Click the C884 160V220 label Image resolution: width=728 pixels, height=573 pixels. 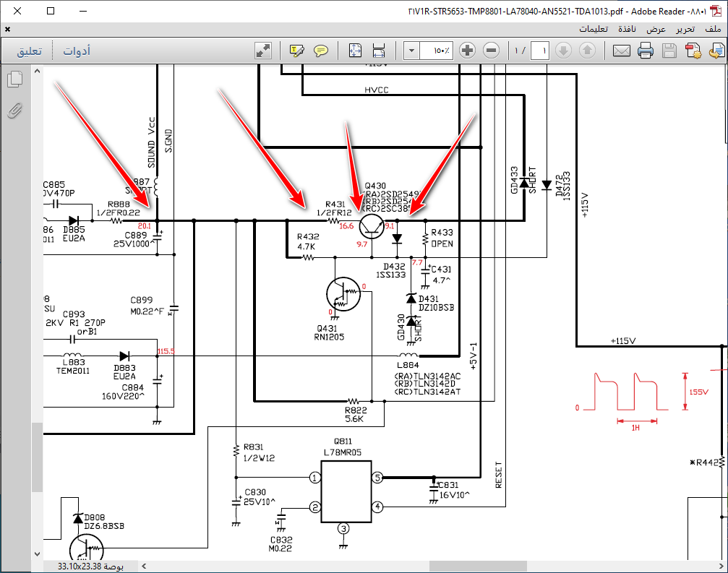pos(123,392)
